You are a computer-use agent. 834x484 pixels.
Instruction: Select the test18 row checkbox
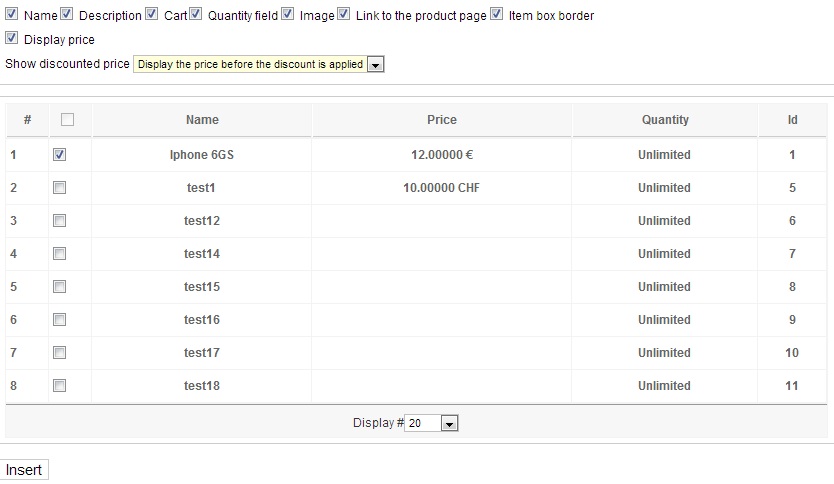point(60,386)
